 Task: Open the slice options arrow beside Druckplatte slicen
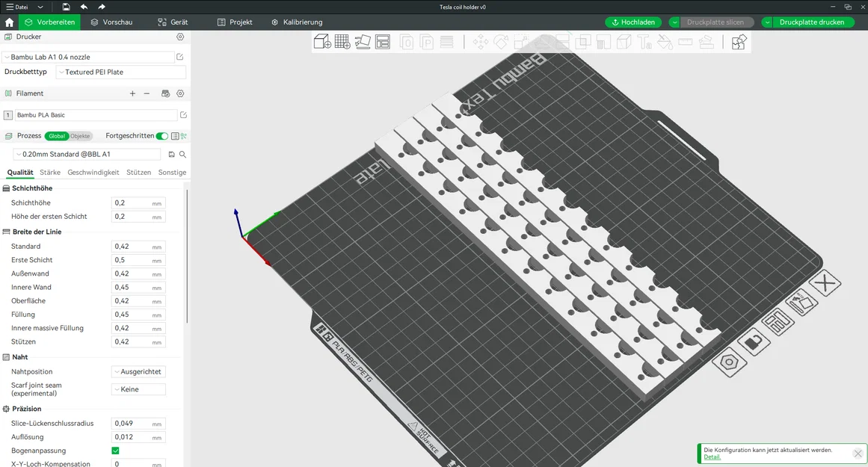pyautogui.click(x=674, y=22)
